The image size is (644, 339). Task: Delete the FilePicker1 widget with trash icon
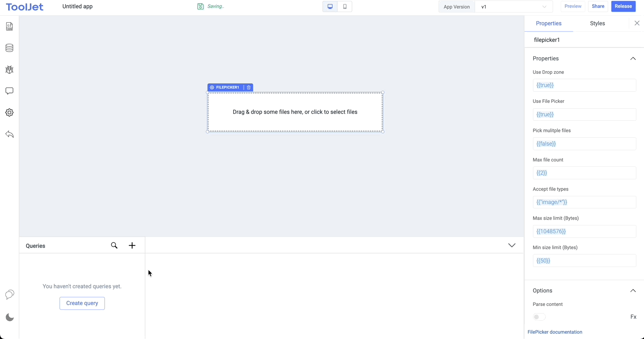point(249,88)
